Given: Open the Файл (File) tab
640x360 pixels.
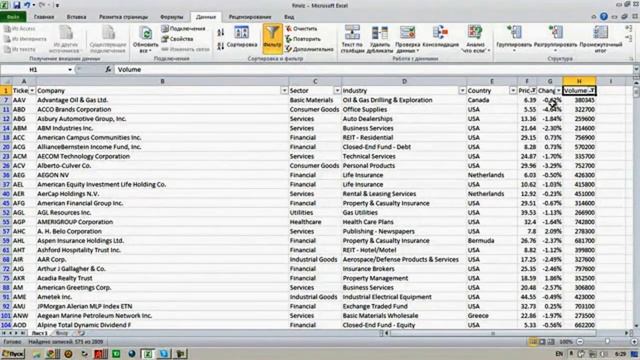Looking at the screenshot, I should [13, 17].
